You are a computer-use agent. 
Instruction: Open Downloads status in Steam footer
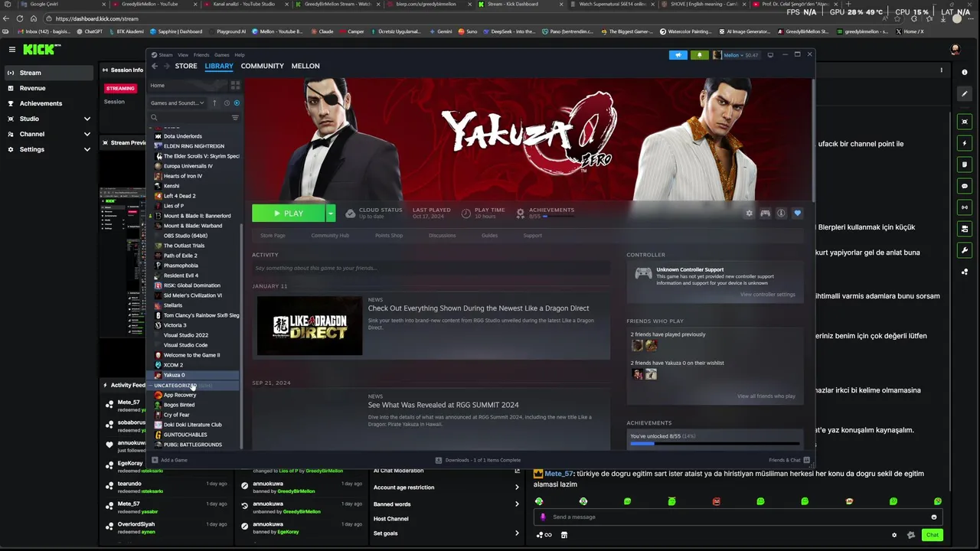tap(479, 460)
